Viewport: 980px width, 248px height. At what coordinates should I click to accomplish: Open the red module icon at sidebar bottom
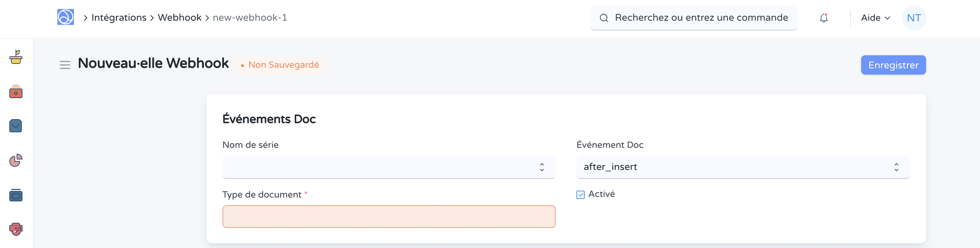pyautogui.click(x=16, y=229)
